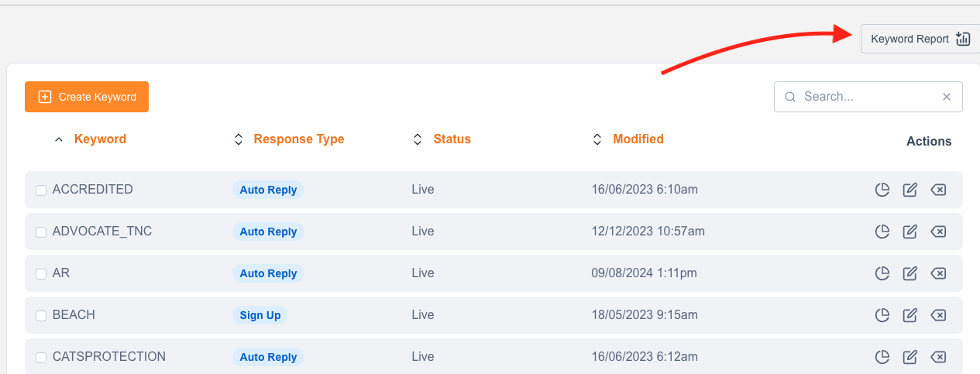Edit the CATSPROTECTION keyword

pyautogui.click(x=910, y=357)
